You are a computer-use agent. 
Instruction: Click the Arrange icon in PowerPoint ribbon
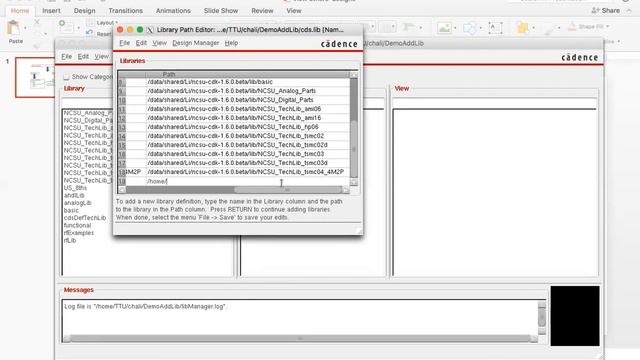point(523,28)
